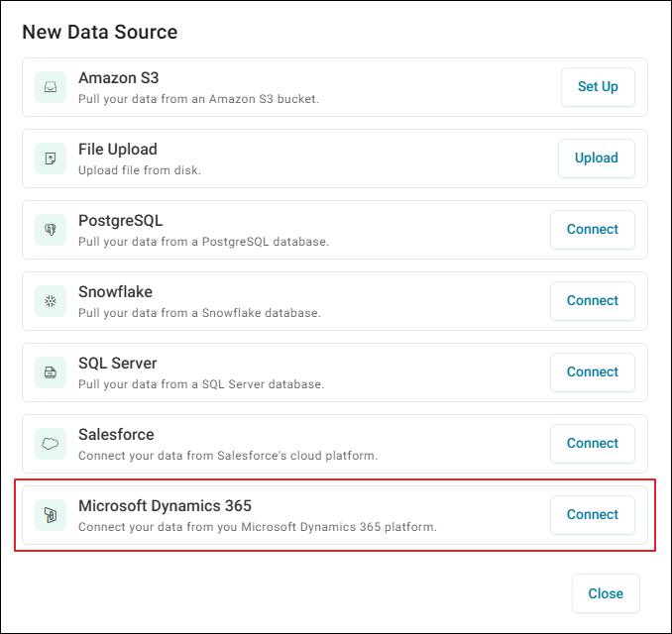This screenshot has height=634, width=672.
Task: Click the File Upload document icon
Action: (x=51, y=158)
